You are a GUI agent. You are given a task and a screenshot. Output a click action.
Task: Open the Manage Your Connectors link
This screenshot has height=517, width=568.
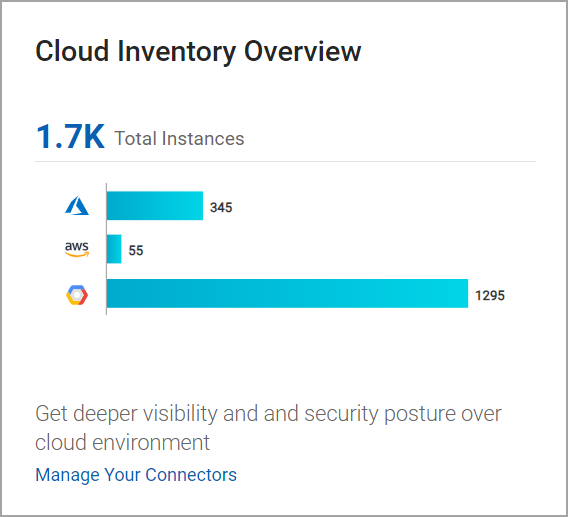pyautogui.click(x=136, y=475)
